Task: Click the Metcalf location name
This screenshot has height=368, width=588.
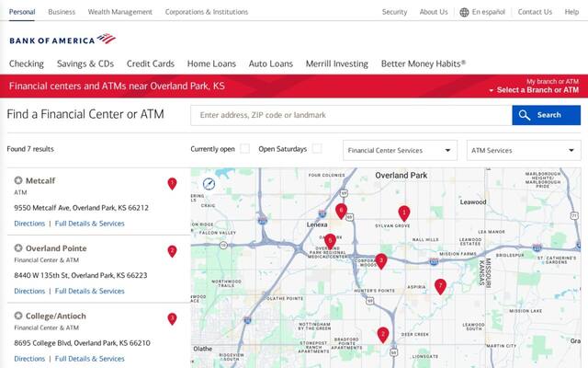Action: coord(40,180)
